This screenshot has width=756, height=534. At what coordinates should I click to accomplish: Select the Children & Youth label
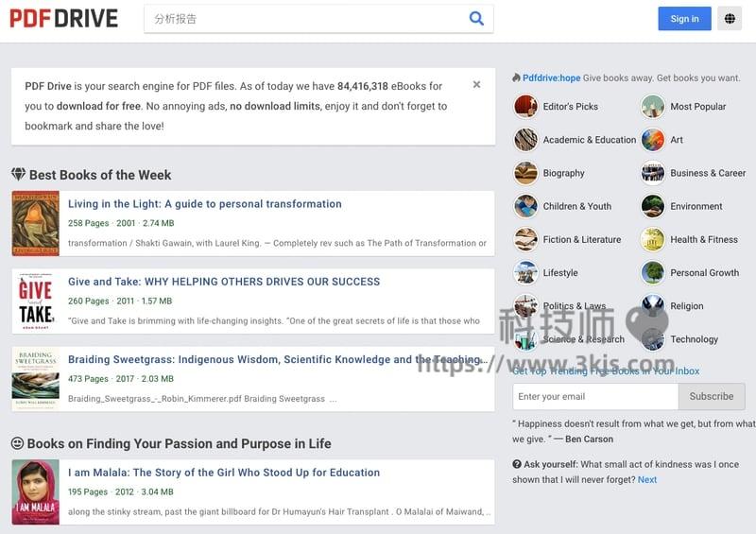[577, 206]
